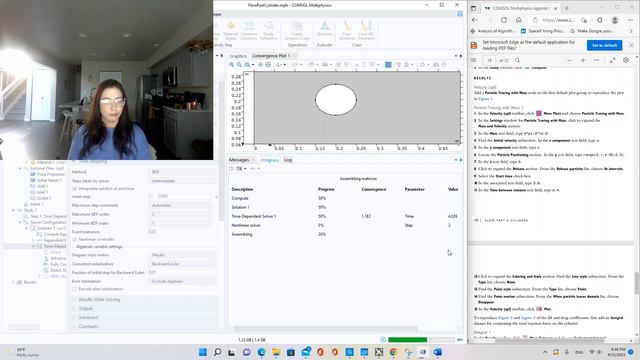Screen dimensions: 640x360
Task: Expand the Results node in model tree
Action: [x=13, y=282]
